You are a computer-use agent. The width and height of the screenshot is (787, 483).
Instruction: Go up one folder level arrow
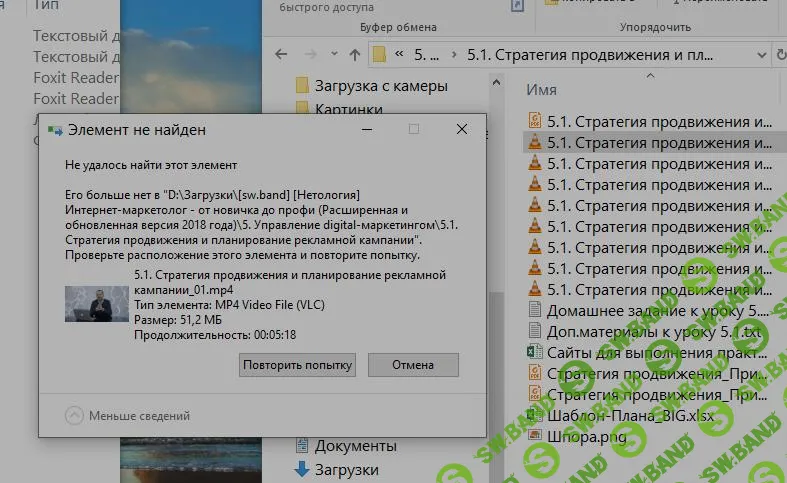tap(355, 54)
